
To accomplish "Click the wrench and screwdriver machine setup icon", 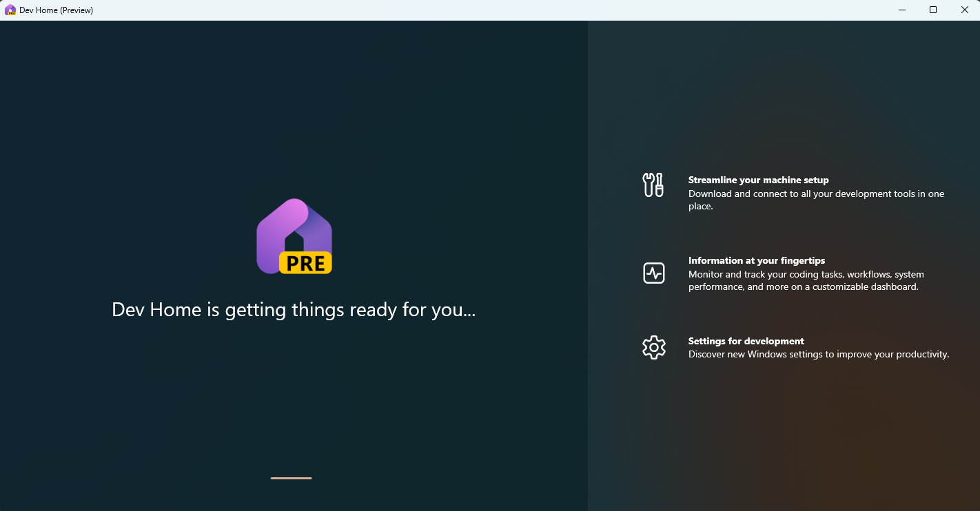I will [653, 185].
